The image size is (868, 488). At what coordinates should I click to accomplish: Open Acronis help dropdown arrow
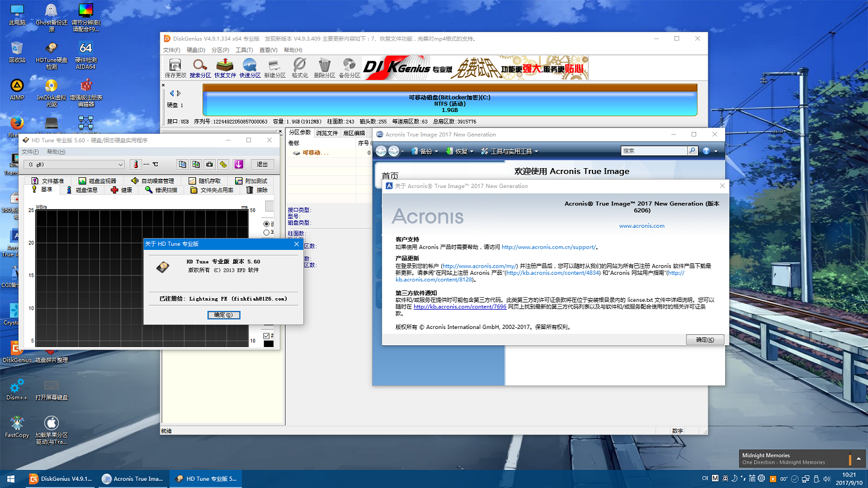[715, 151]
